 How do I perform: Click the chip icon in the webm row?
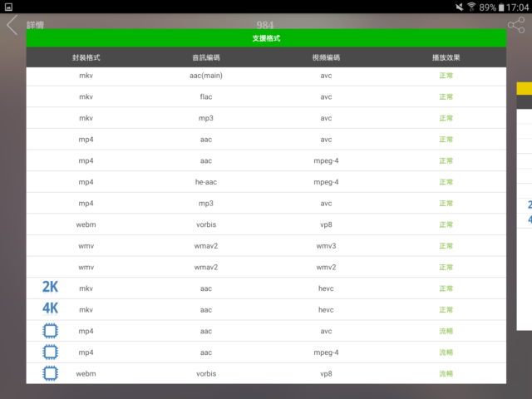[50, 373]
